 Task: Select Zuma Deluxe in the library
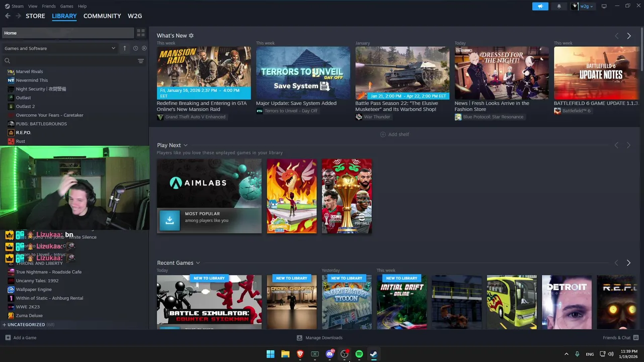click(x=29, y=316)
